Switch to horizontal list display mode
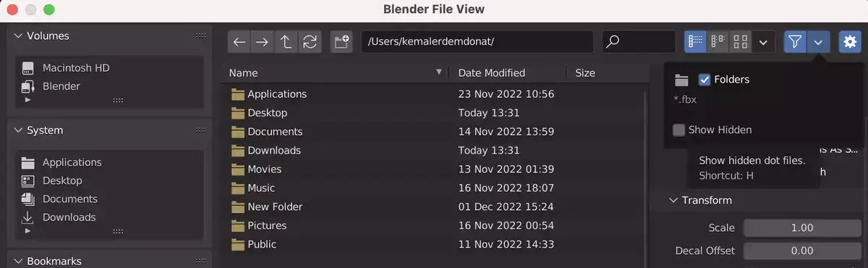 (718, 42)
